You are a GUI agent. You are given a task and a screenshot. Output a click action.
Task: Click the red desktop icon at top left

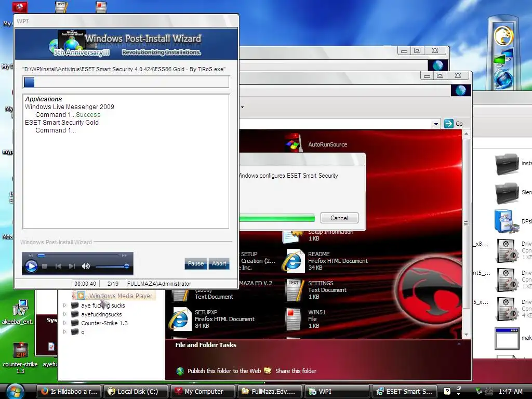pyautogui.click(x=20, y=7)
